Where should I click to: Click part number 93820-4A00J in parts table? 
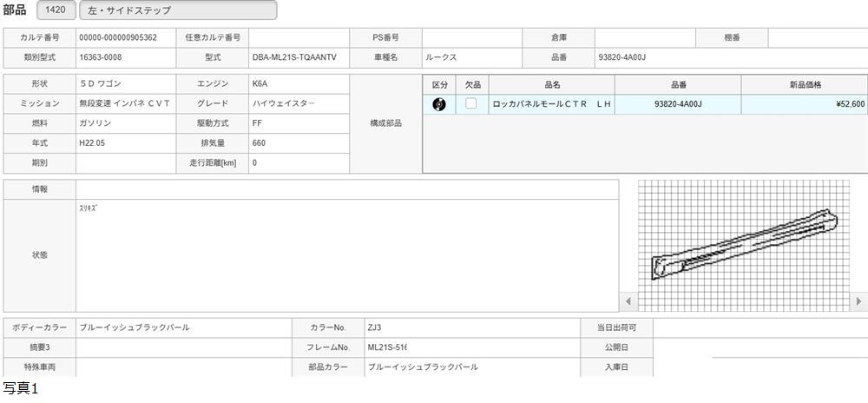[678, 104]
